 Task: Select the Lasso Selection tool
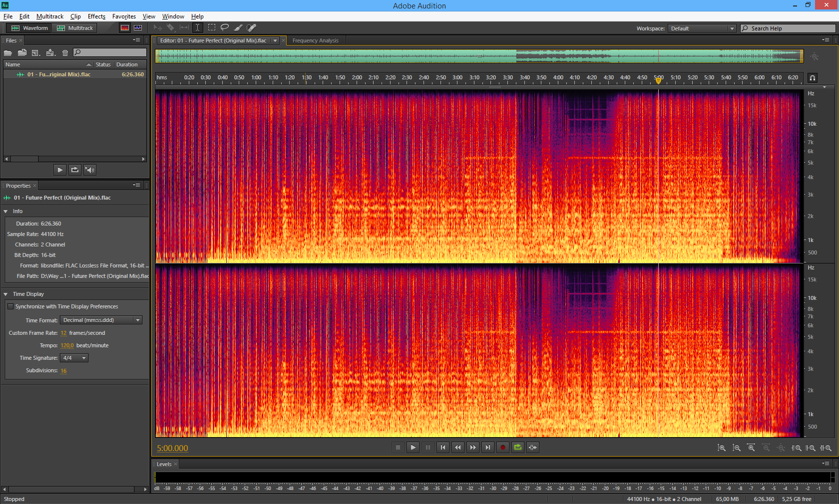pos(225,28)
